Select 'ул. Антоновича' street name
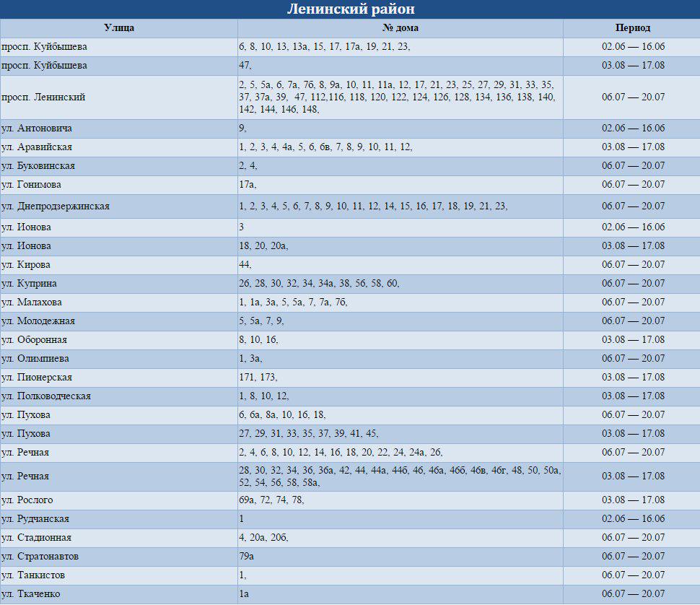Image resolution: width=700 pixels, height=605 pixels. [x=37, y=128]
